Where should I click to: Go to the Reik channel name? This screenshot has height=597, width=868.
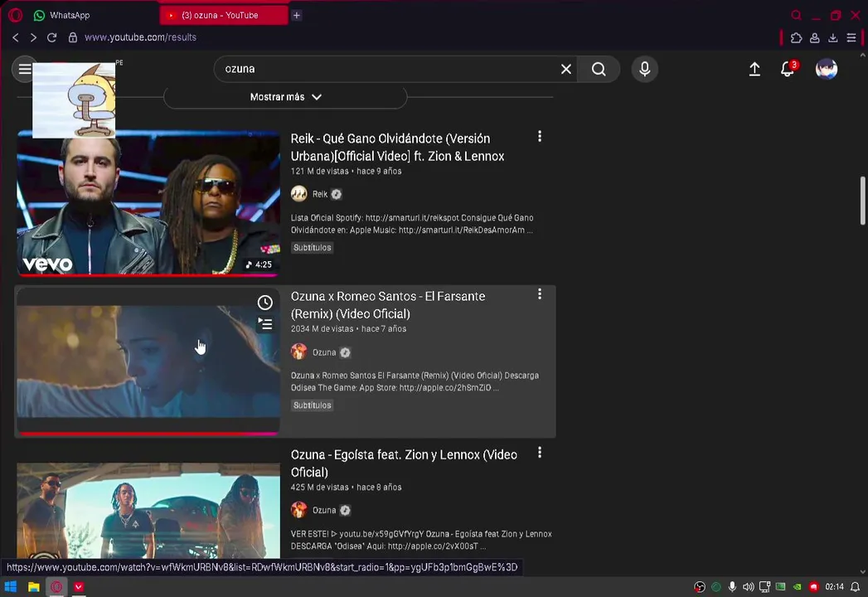(x=320, y=194)
